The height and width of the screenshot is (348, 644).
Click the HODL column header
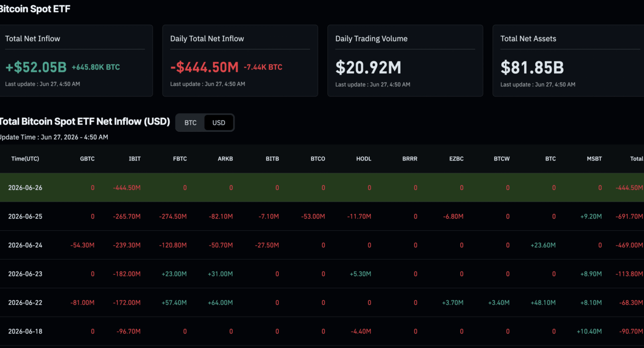pyautogui.click(x=364, y=159)
